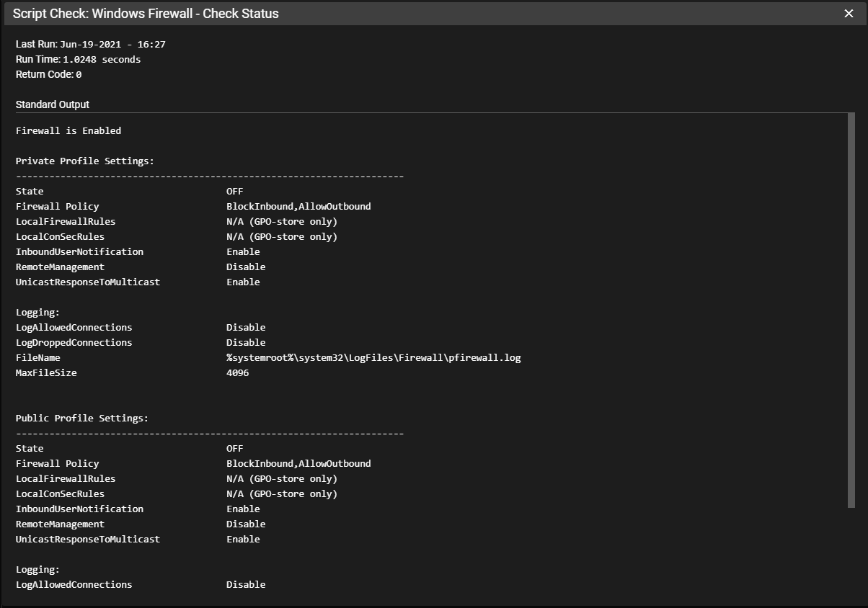Click the Script Check dialog title text

click(146, 14)
